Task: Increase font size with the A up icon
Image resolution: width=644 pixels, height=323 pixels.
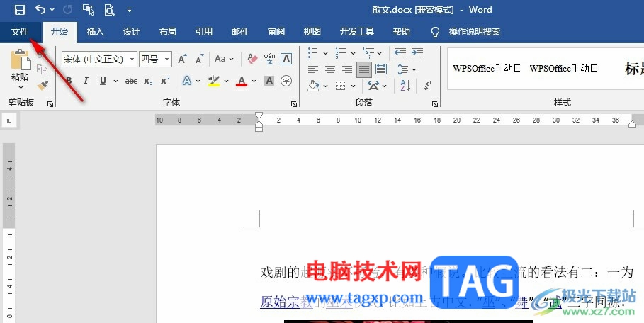Action: coord(182,59)
